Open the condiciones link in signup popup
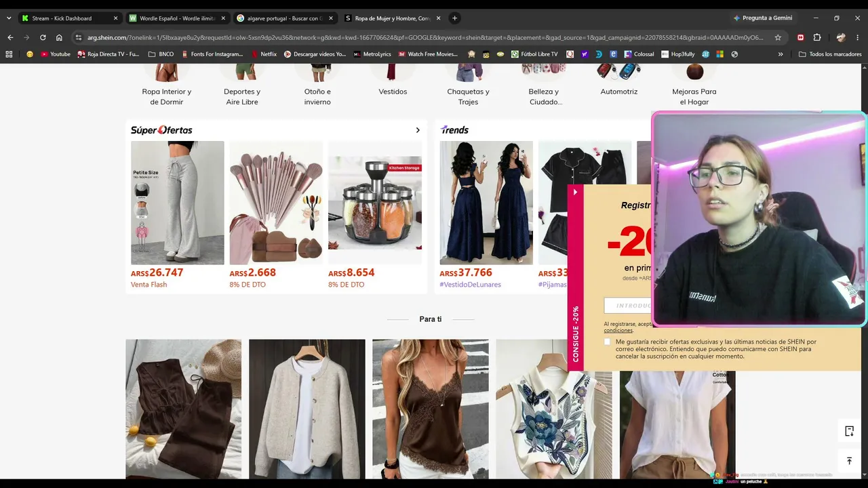The height and width of the screenshot is (488, 868). pyautogui.click(x=618, y=331)
